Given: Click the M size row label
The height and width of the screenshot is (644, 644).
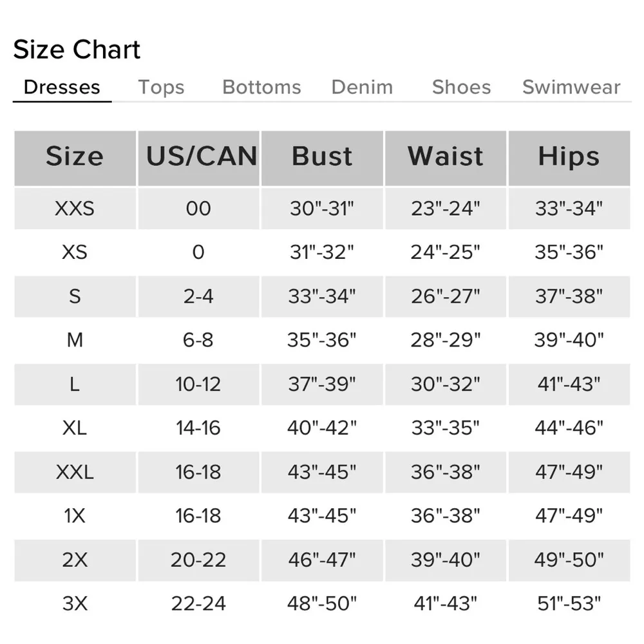Looking at the screenshot, I should click(75, 340).
